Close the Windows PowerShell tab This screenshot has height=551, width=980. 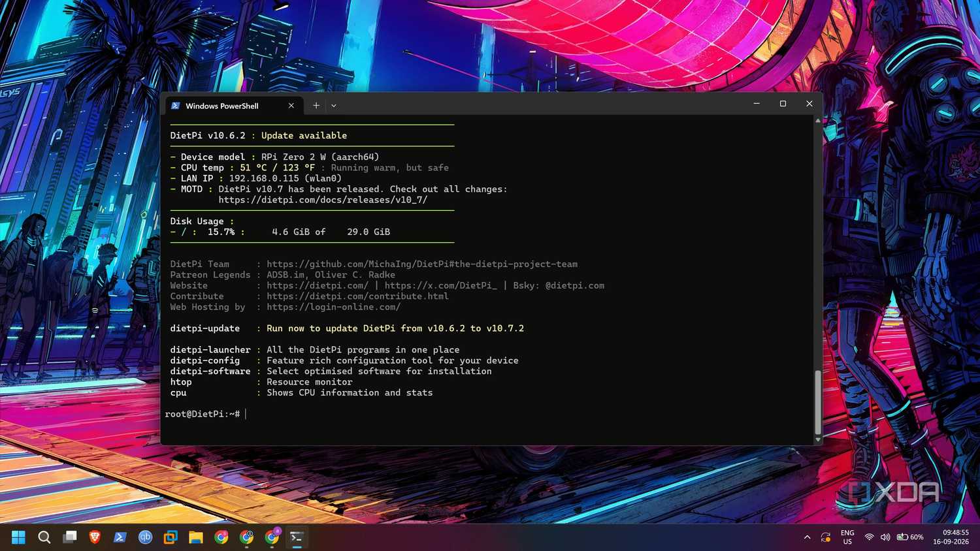coord(291,106)
